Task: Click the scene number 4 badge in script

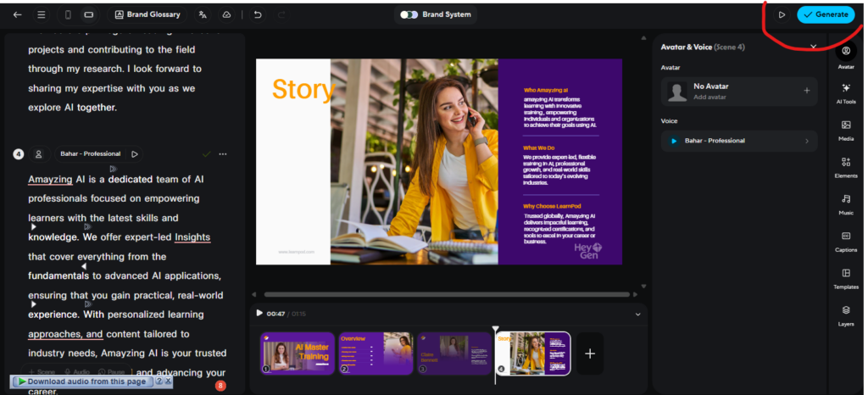Action: (x=19, y=154)
